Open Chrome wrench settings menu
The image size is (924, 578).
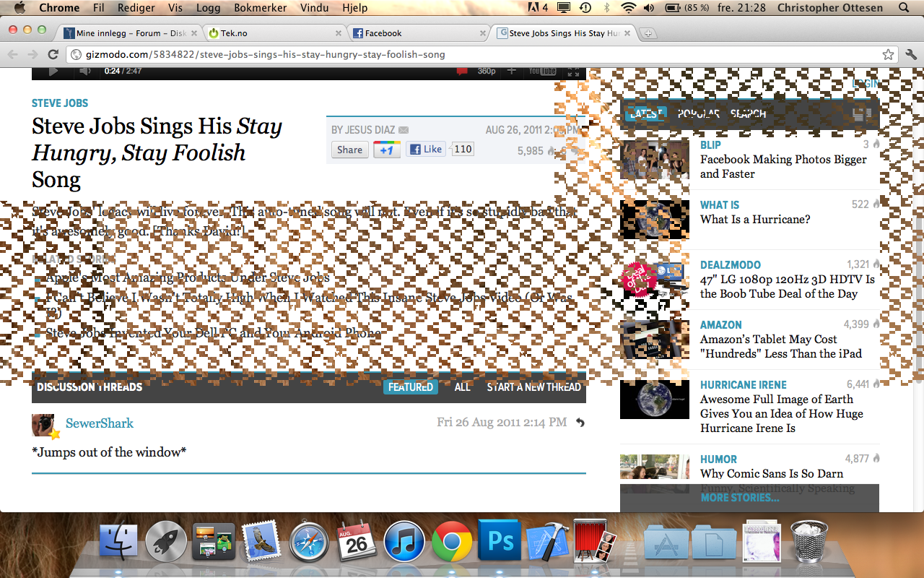910,54
